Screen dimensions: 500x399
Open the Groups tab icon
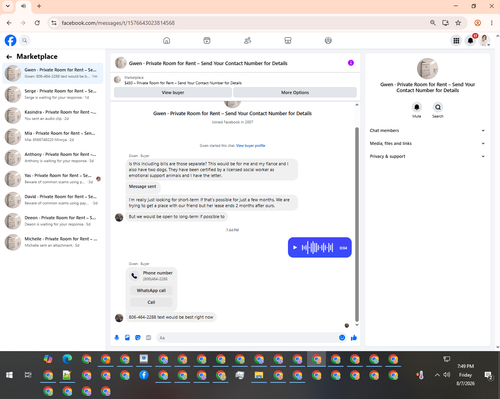[328, 41]
